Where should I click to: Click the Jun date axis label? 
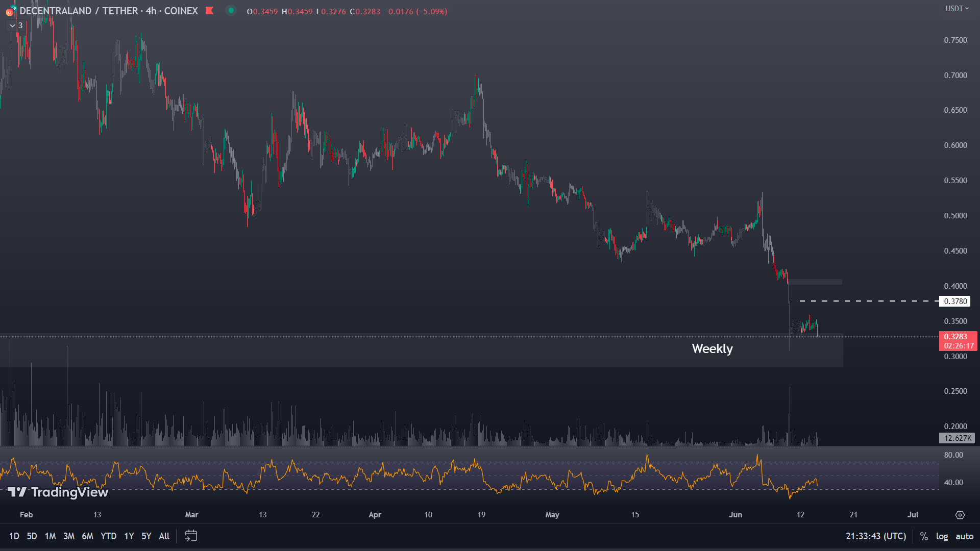(736, 515)
